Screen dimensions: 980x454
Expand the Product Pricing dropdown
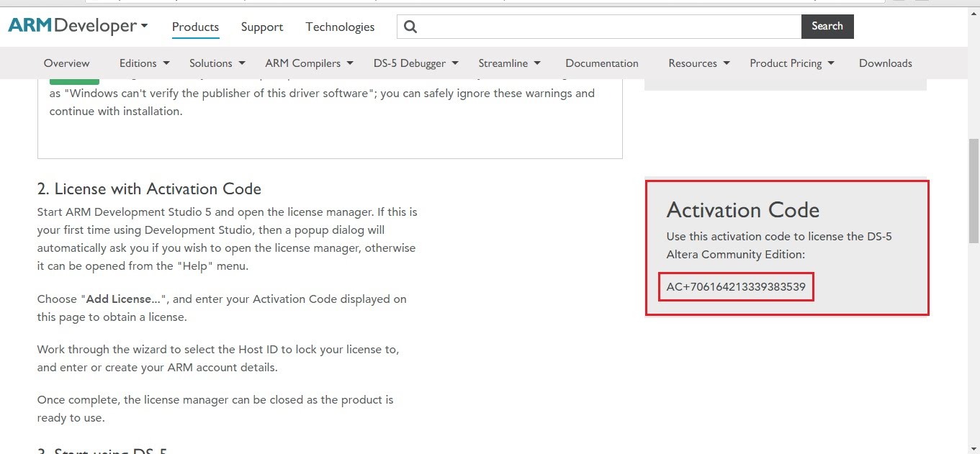(x=792, y=63)
